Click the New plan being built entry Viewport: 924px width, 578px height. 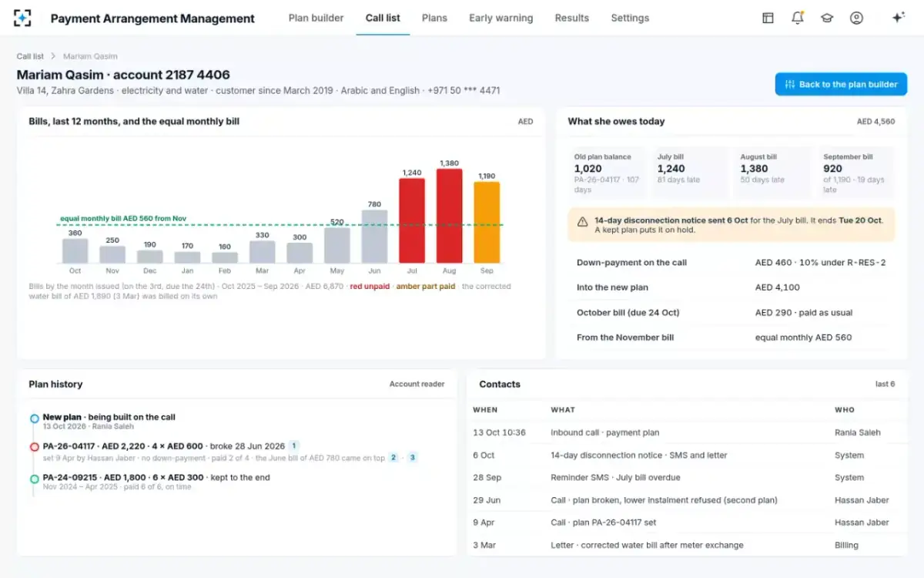(109, 421)
